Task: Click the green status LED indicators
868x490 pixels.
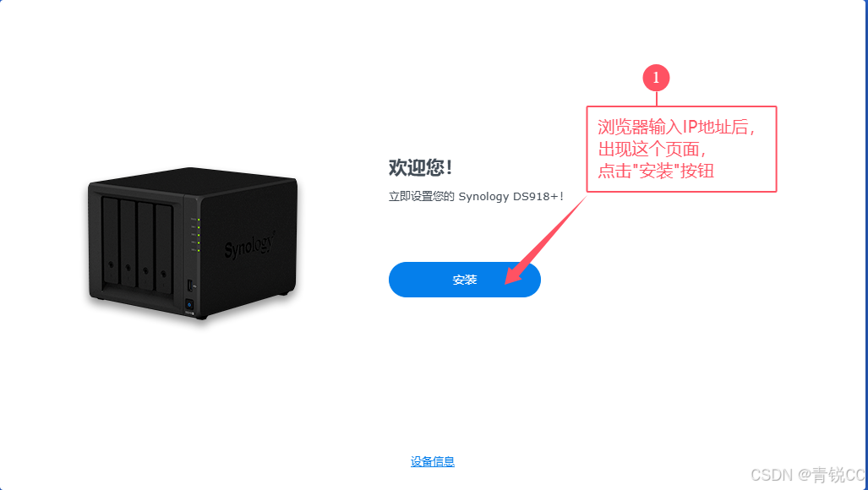Action: (x=199, y=235)
